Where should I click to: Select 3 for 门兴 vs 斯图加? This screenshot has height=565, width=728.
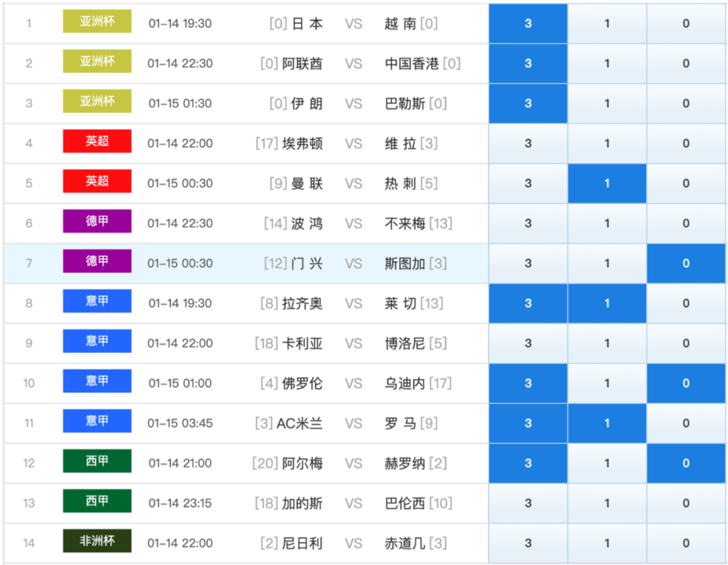pyautogui.click(x=528, y=263)
